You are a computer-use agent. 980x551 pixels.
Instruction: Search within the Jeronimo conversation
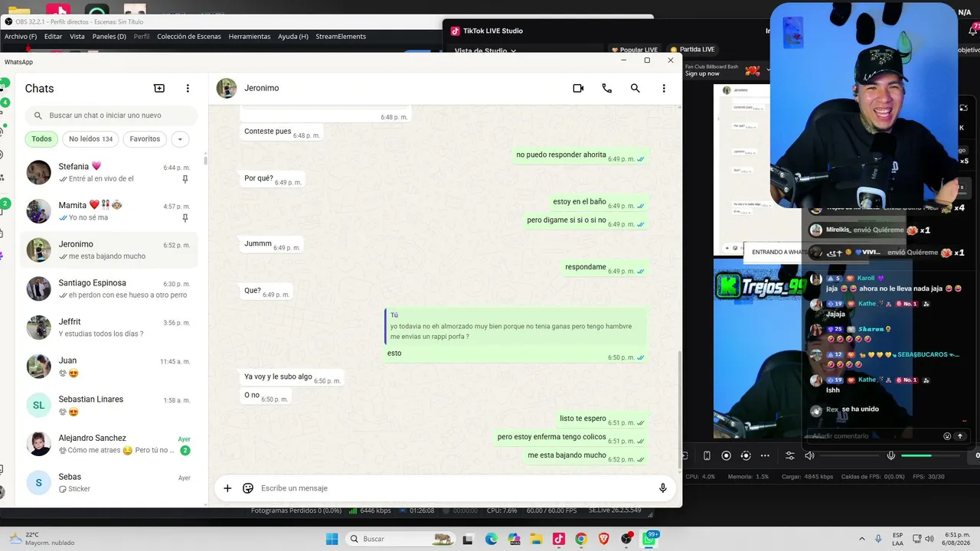[635, 88]
